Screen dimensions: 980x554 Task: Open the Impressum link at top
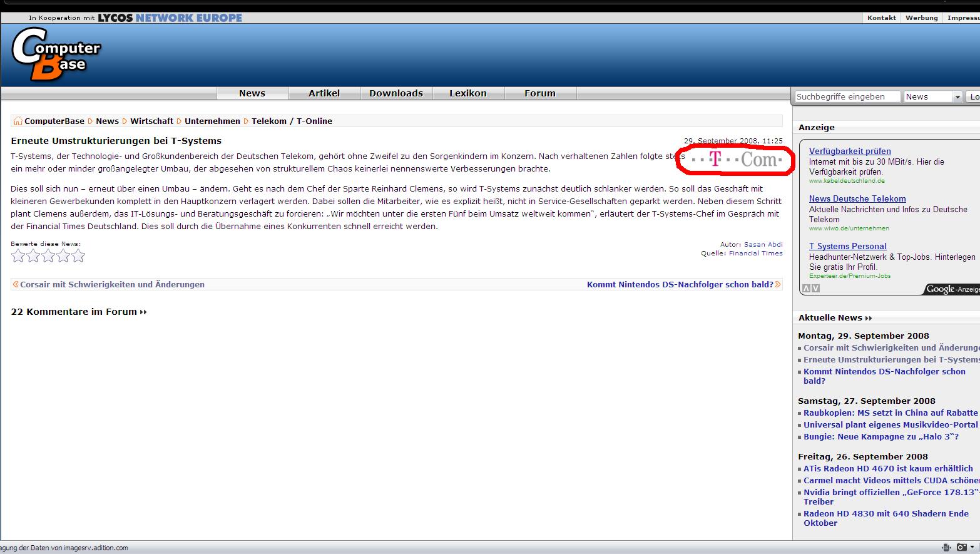(963, 18)
